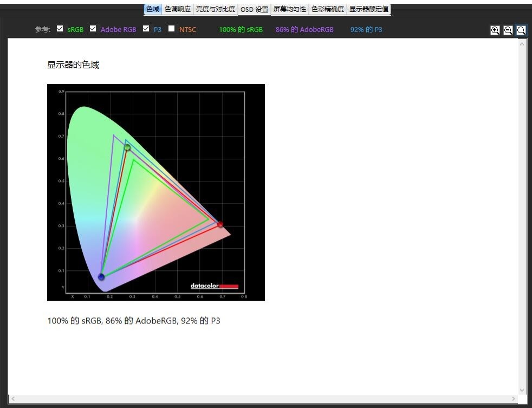Click the P3 label next to checkbox

158,30
